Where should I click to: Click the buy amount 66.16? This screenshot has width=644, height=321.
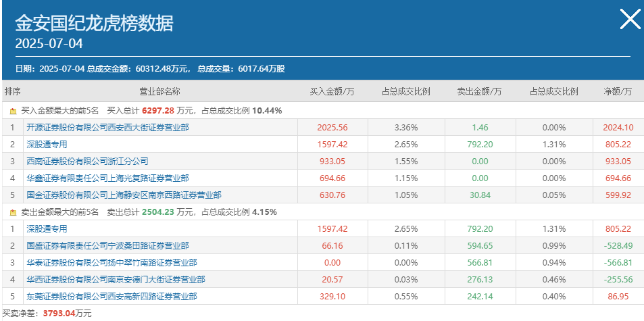[x=332, y=246]
